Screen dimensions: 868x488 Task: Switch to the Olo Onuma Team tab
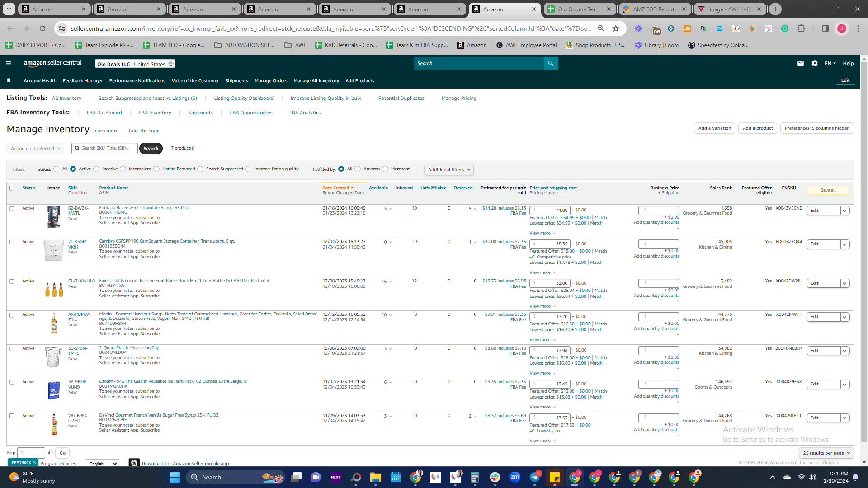(579, 9)
